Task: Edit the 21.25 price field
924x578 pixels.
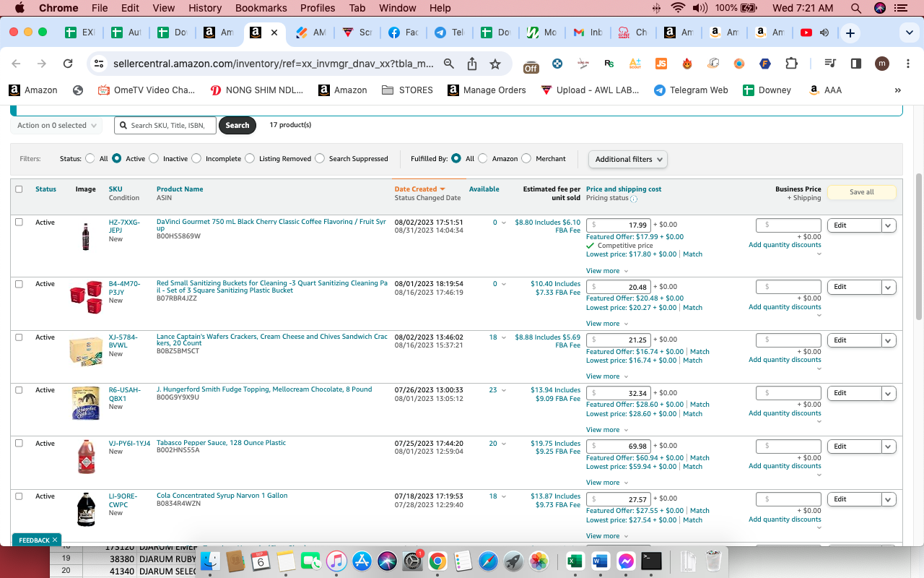Action: [619, 340]
